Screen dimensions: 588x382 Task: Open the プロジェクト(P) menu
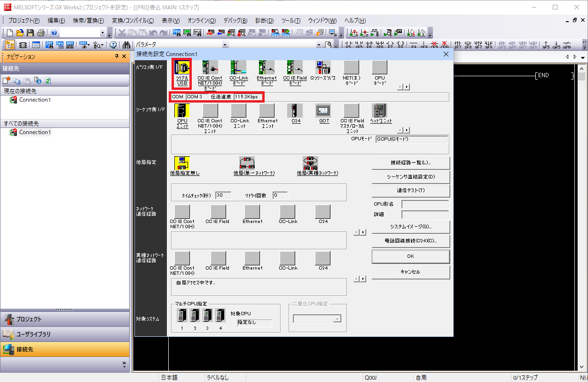click(x=24, y=21)
